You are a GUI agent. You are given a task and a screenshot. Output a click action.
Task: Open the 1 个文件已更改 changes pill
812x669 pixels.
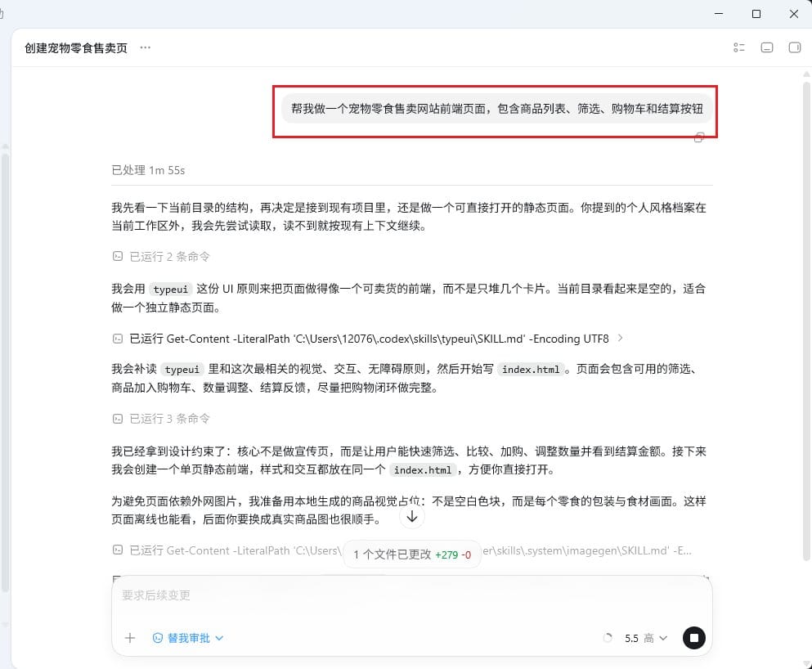tap(412, 555)
